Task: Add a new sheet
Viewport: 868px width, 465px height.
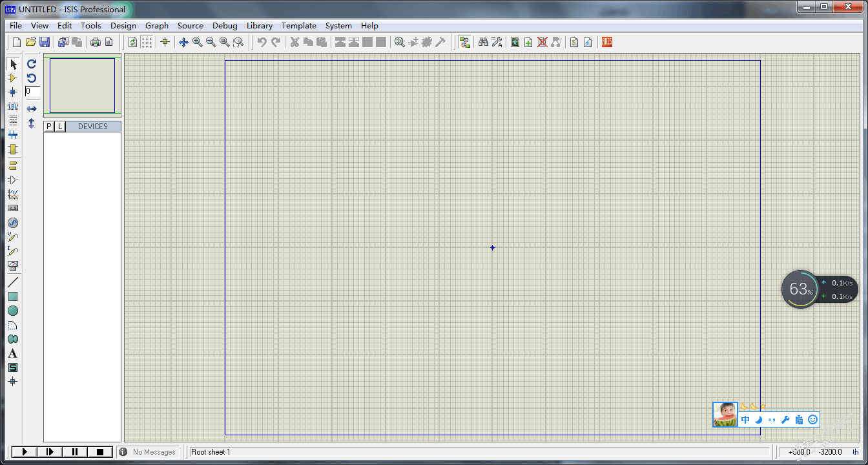Action: pyautogui.click(x=528, y=42)
